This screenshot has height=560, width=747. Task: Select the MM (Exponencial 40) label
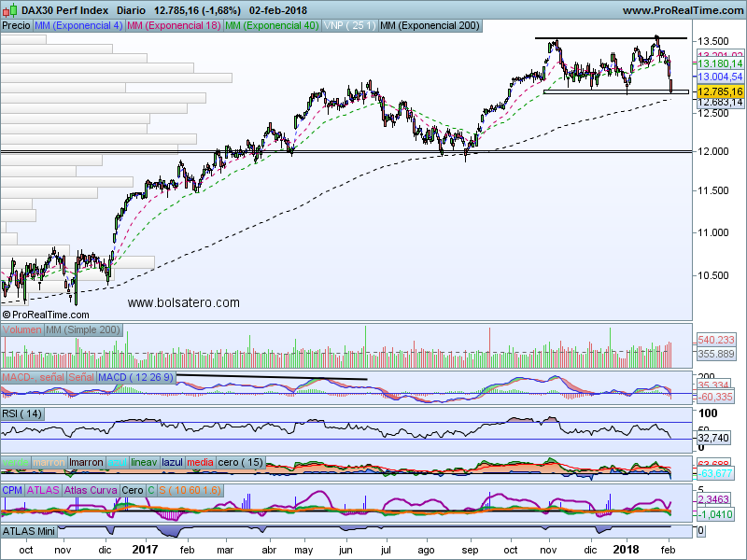click(x=272, y=26)
